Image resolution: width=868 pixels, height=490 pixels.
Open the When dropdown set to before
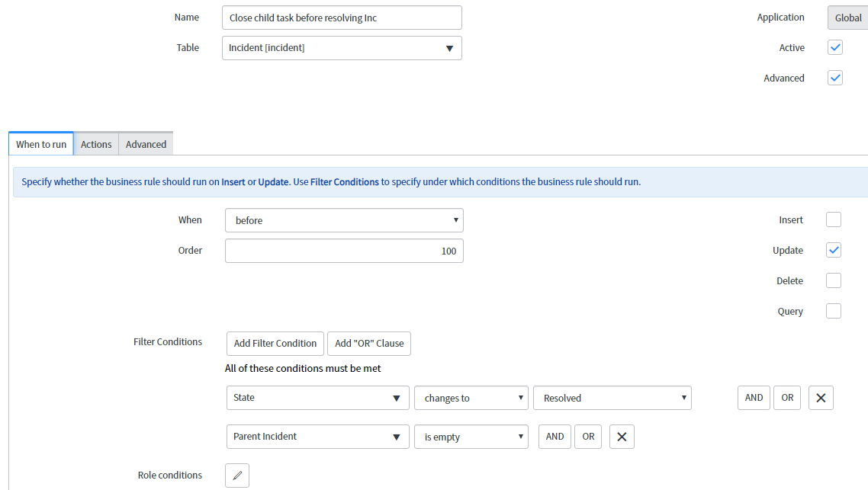[343, 219]
